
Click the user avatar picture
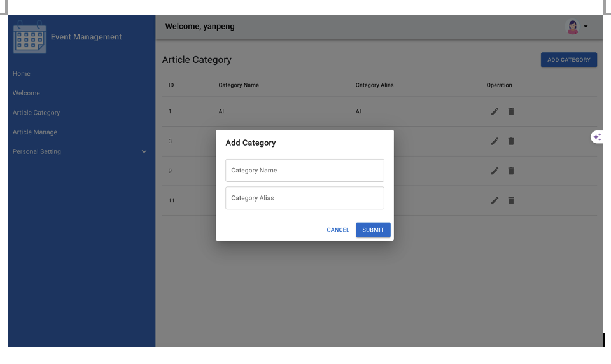pyautogui.click(x=572, y=27)
